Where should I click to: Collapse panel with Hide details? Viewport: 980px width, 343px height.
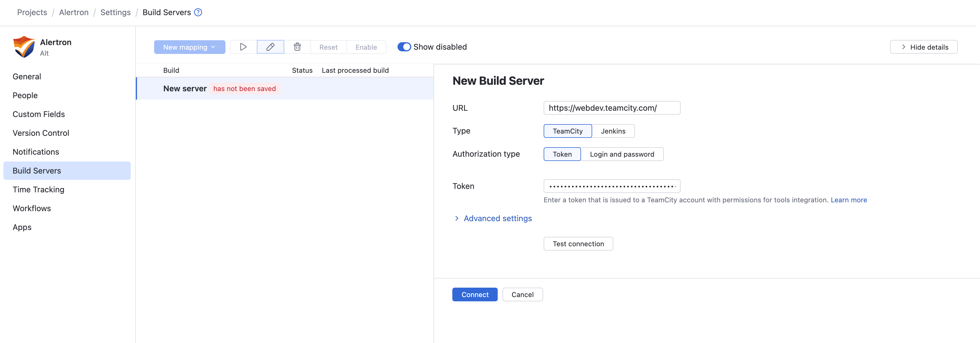click(x=923, y=47)
